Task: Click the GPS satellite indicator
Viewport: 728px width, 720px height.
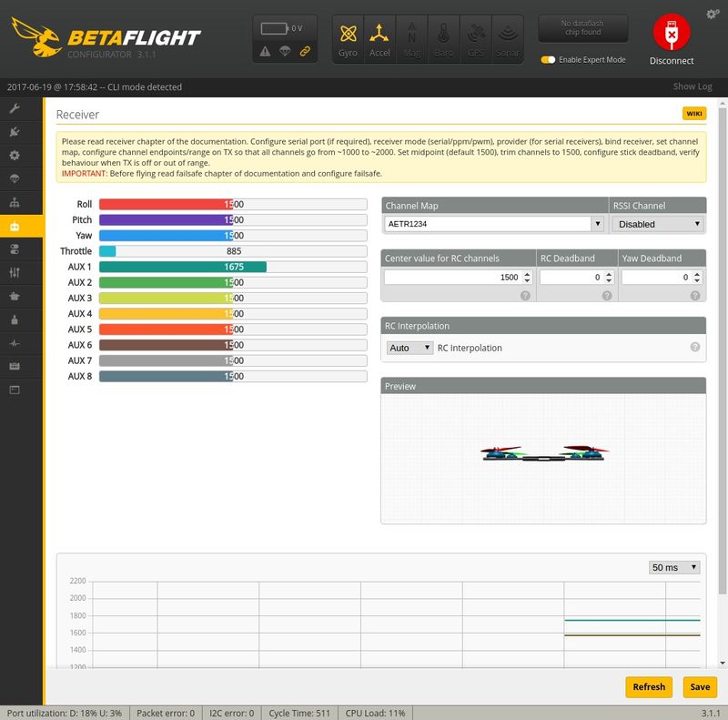Action: pos(475,39)
